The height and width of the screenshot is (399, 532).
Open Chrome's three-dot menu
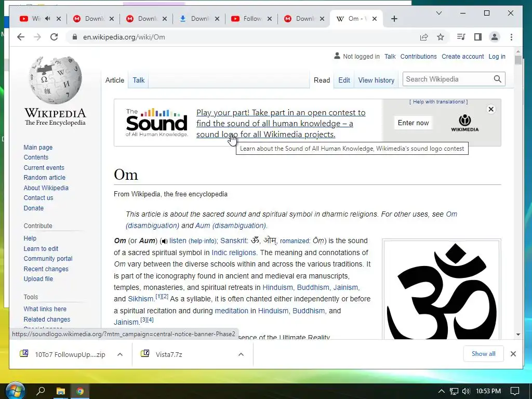511,37
